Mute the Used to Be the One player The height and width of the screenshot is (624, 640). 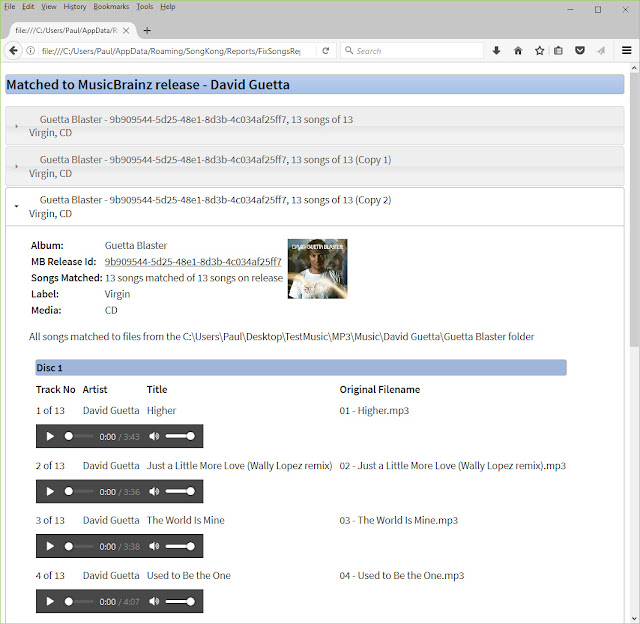(x=154, y=601)
